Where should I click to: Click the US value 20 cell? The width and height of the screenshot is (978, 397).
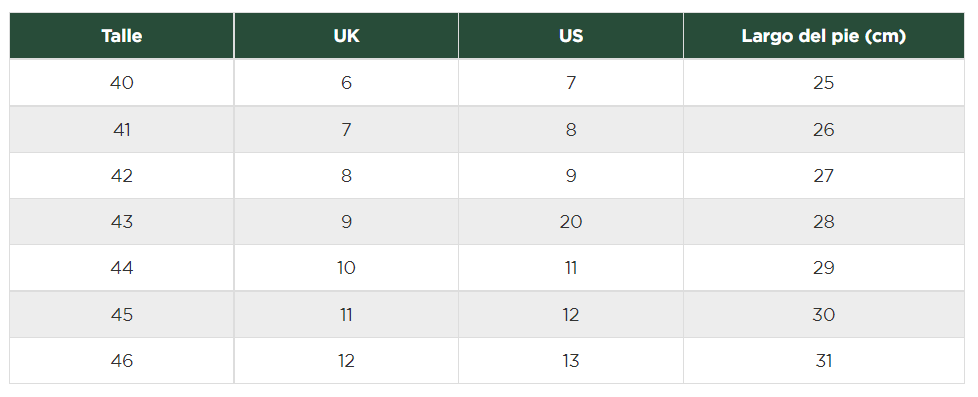[x=571, y=222]
